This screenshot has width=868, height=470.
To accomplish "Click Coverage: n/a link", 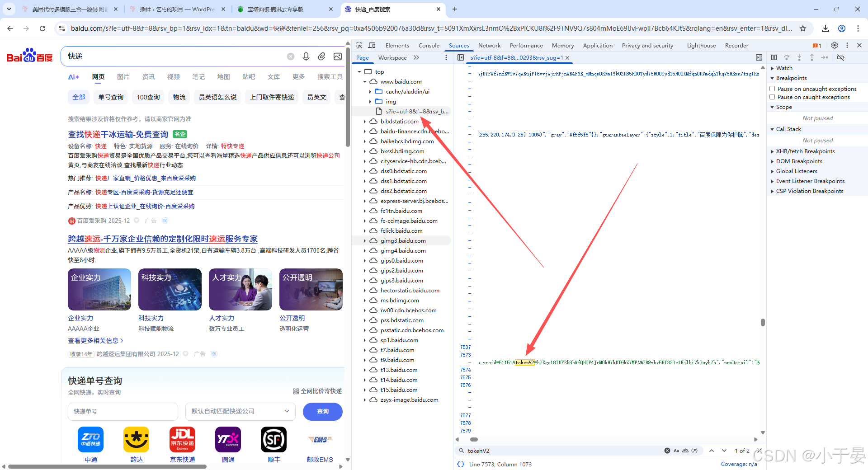I will coord(739,464).
